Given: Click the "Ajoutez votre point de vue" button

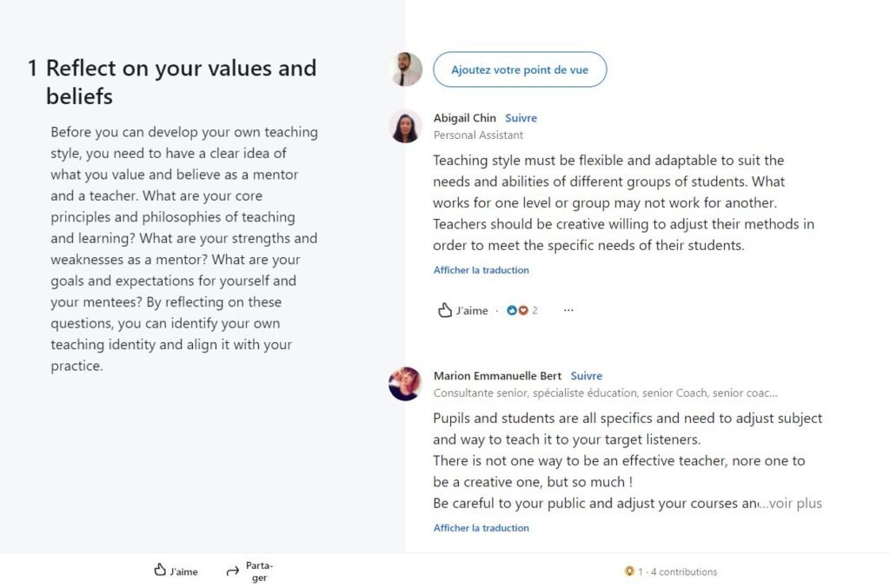Looking at the screenshot, I should [x=520, y=69].
